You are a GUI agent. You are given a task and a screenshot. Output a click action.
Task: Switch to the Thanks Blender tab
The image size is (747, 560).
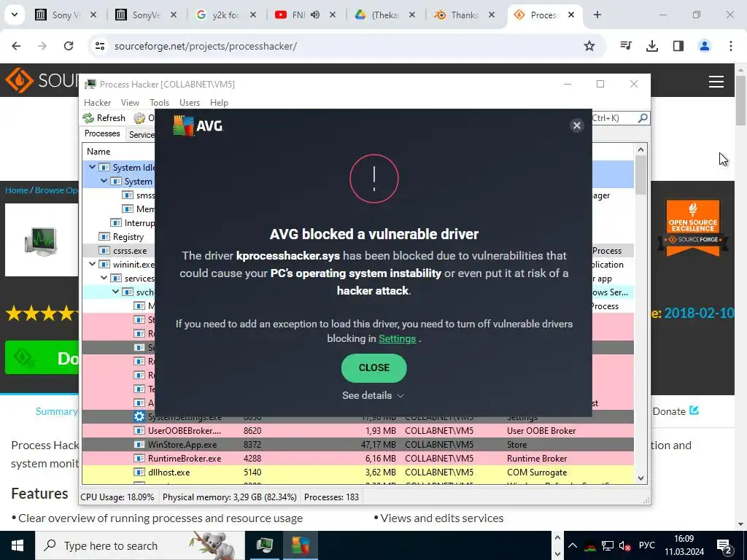click(464, 15)
